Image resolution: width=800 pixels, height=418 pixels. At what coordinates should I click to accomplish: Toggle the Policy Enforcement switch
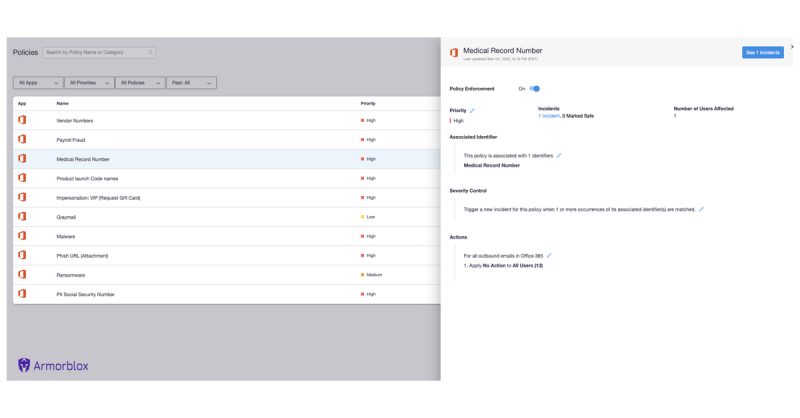[535, 89]
